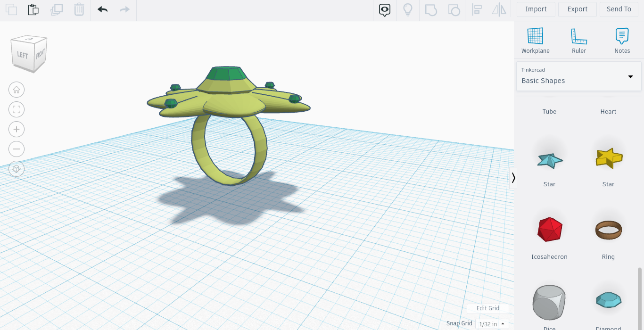
Task: Click the Ungroup shapes icon
Action: [x=454, y=10]
